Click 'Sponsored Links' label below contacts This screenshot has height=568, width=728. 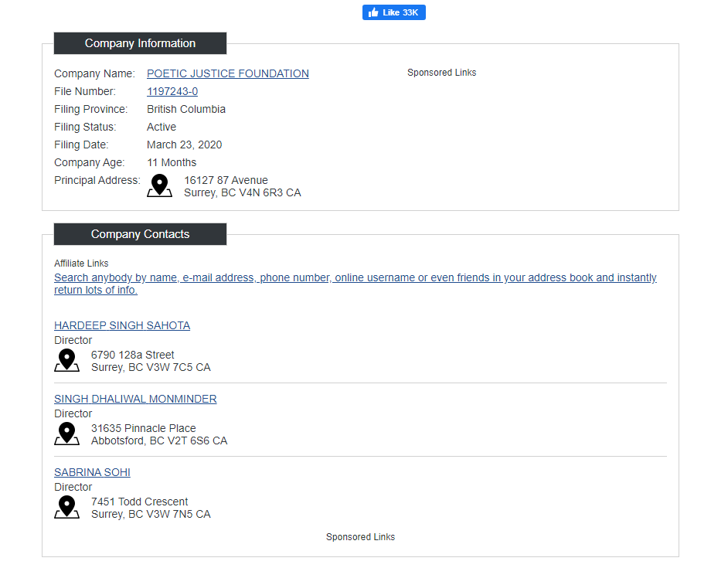(360, 537)
